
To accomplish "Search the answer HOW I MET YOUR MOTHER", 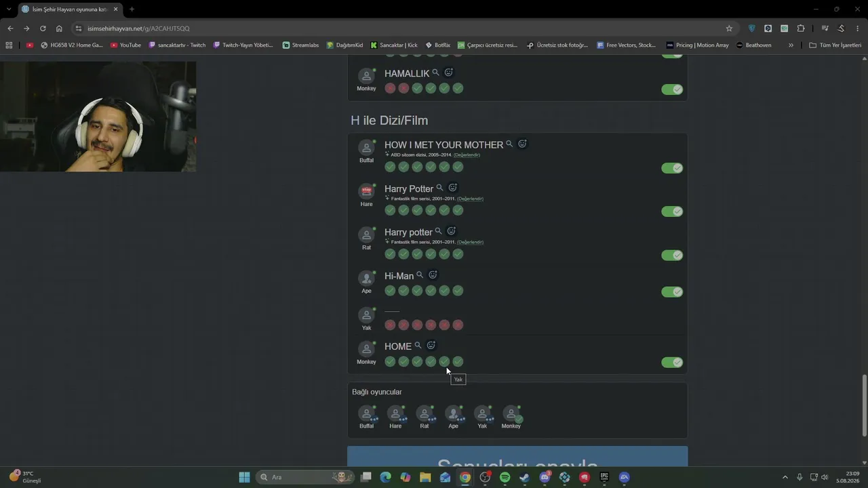I will pyautogui.click(x=509, y=144).
